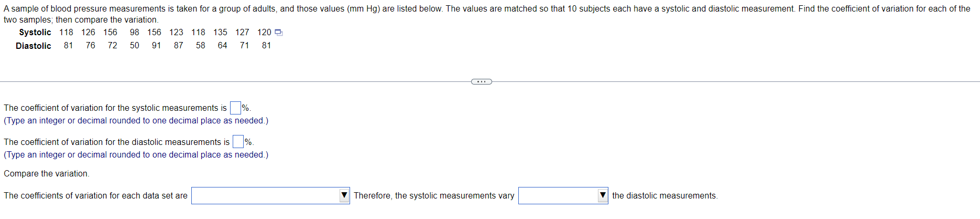Click the diastolic value 64
The height and width of the screenshot is (219, 980).
pos(223,46)
